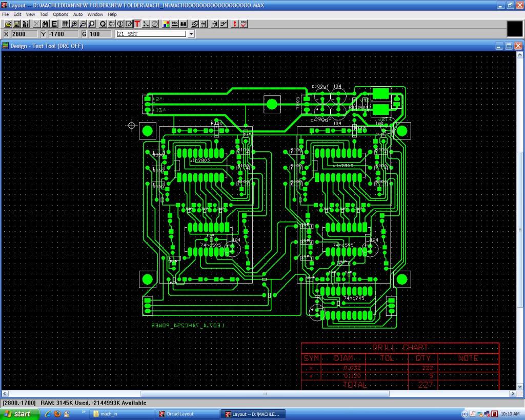Click the RAM usage status bar text
The width and height of the screenshot is (525, 420).
pyautogui.click(x=93, y=403)
